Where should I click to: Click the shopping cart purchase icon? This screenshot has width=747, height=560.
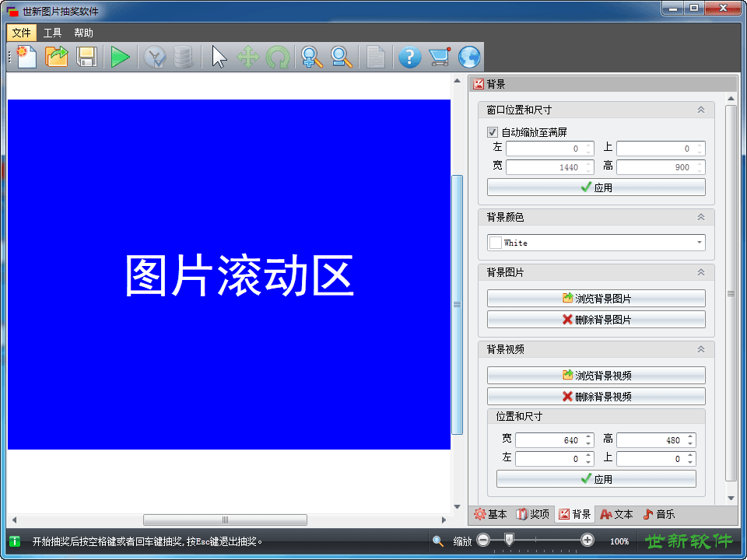pyautogui.click(x=440, y=57)
